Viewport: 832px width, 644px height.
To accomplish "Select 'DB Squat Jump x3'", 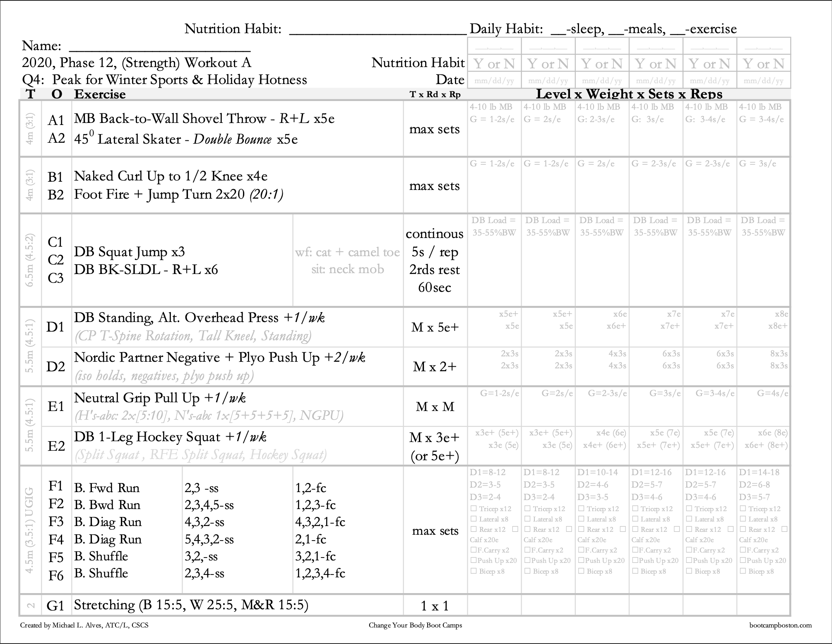I will 129,252.
